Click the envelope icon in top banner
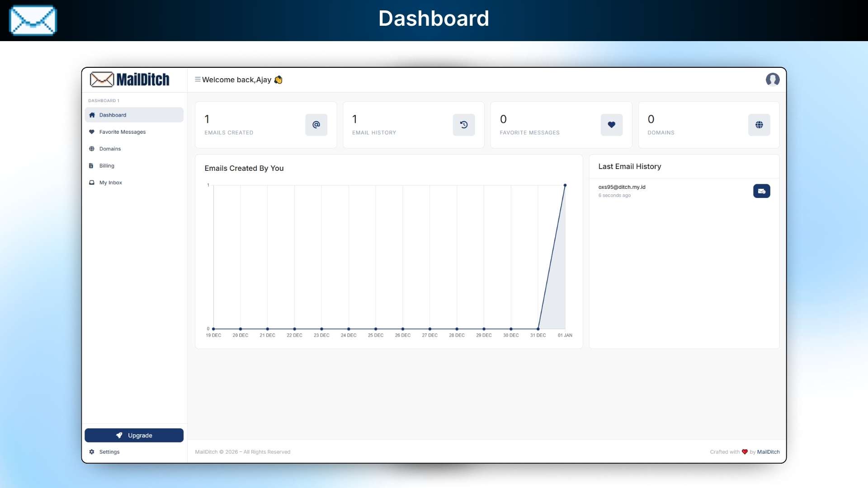 coord(33,20)
